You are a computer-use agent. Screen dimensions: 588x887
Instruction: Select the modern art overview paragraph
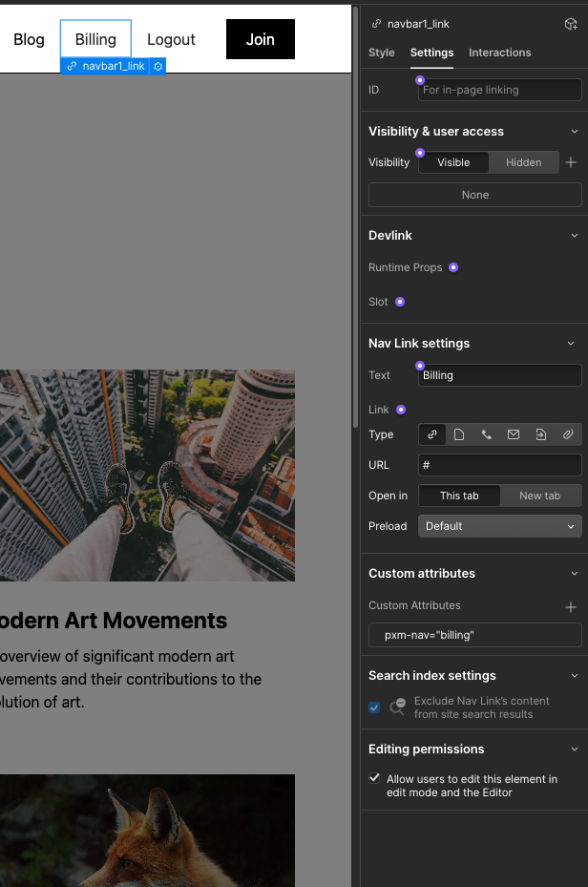click(x=131, y=679)
